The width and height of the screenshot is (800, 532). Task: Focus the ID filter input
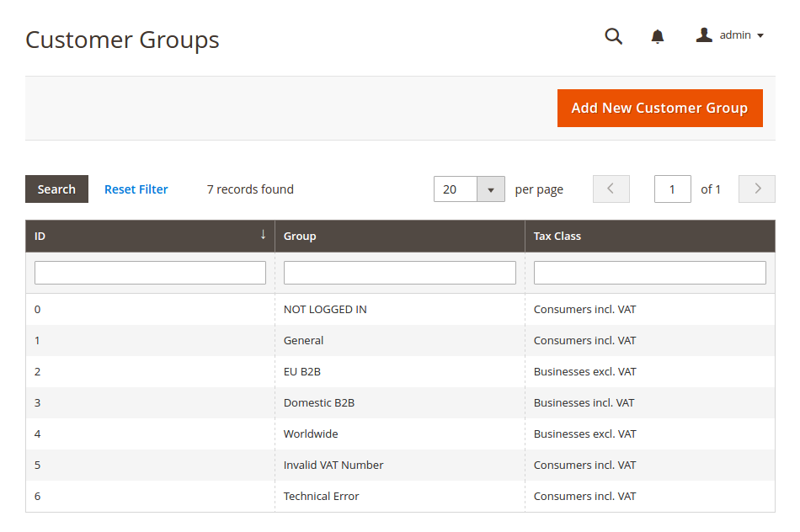click(x=150, y=273)
